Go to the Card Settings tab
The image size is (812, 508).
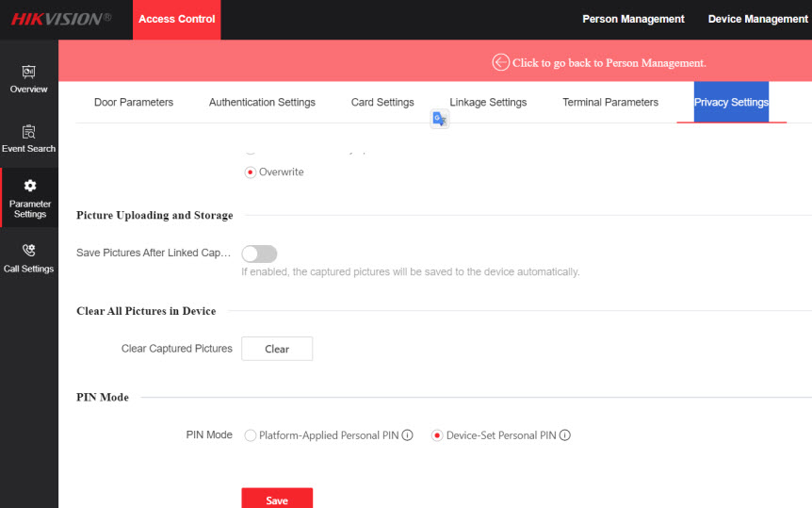[382, 102]
